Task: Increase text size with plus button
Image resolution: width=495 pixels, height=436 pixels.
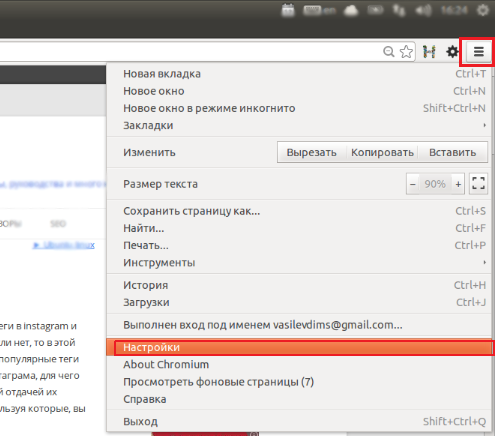Action: [458, 184]
